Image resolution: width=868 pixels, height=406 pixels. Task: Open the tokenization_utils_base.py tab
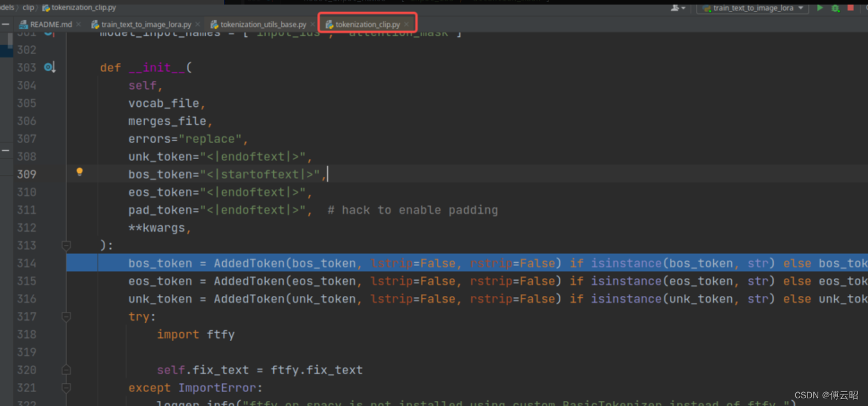click(x=264, y=24)
